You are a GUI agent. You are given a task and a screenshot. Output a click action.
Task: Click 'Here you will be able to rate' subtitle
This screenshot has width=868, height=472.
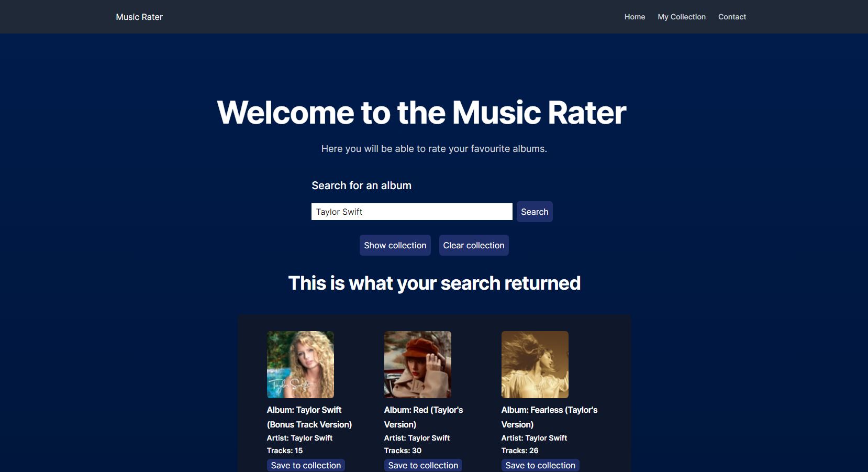pos(434,149)
